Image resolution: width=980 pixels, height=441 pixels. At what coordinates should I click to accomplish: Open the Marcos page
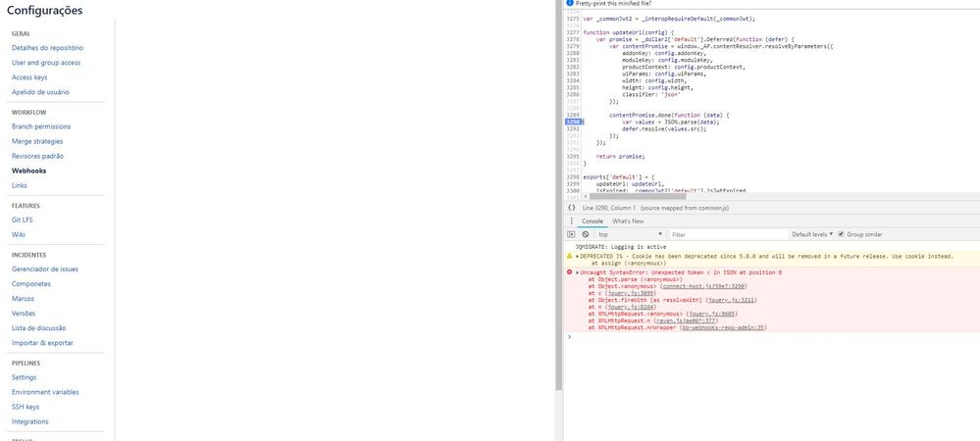click(24, 299)
